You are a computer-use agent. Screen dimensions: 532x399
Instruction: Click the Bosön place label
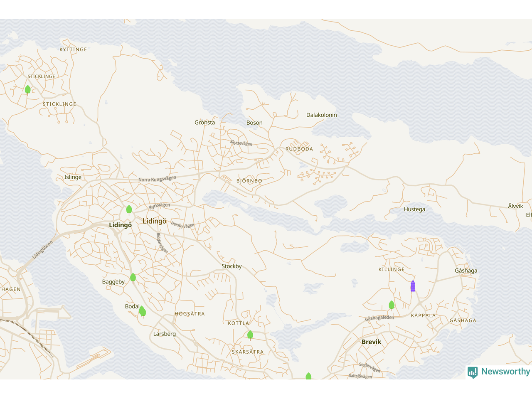[254, 123]
